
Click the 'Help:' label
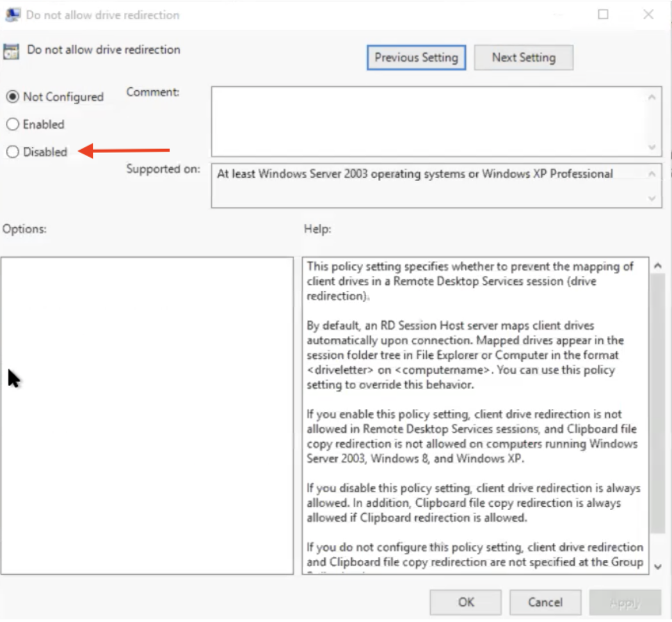coord(317,229)
